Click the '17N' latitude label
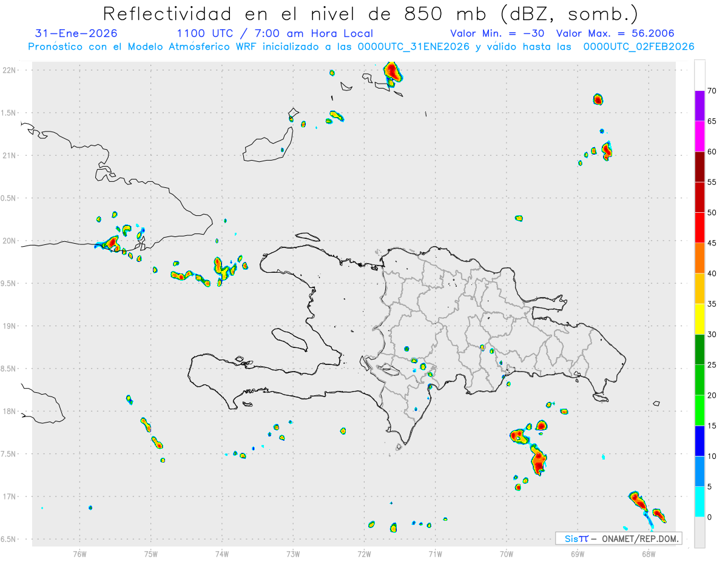728x562 pixels. [x=10, y=497]
